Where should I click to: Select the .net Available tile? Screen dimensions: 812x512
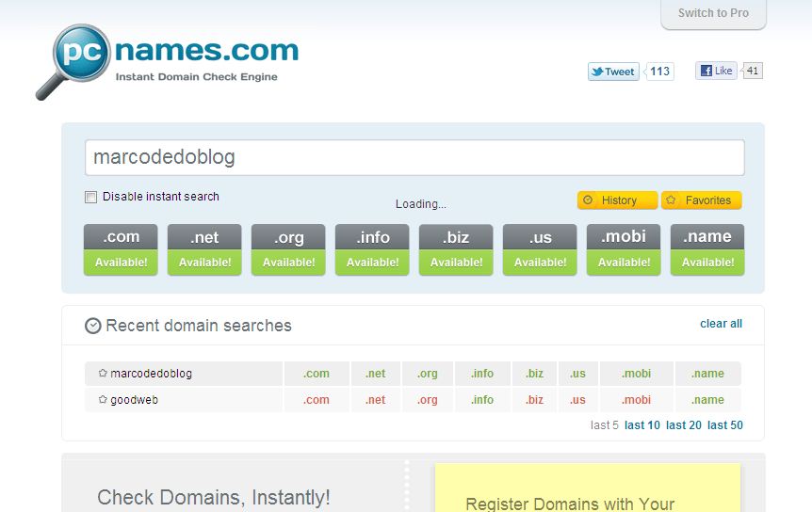[204, 249]
